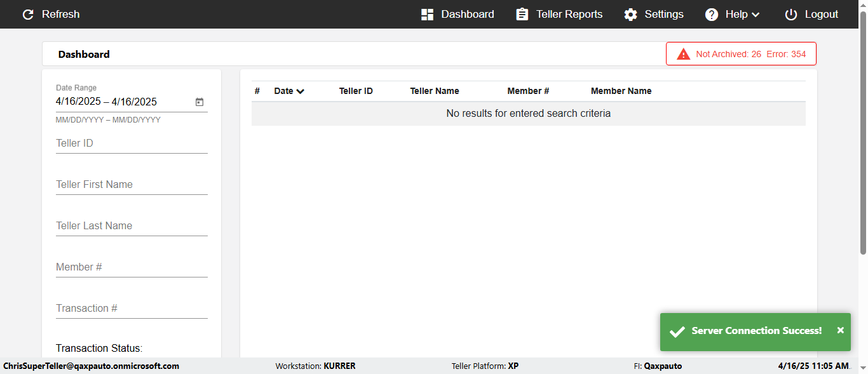The image size is (868, 374).
Task: Click the Teller ID column header
Action: [x=356, y=91]
